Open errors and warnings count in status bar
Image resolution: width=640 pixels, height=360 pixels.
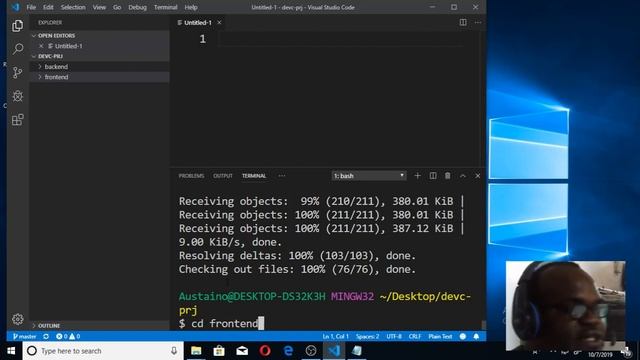click(x=68, y=336)
